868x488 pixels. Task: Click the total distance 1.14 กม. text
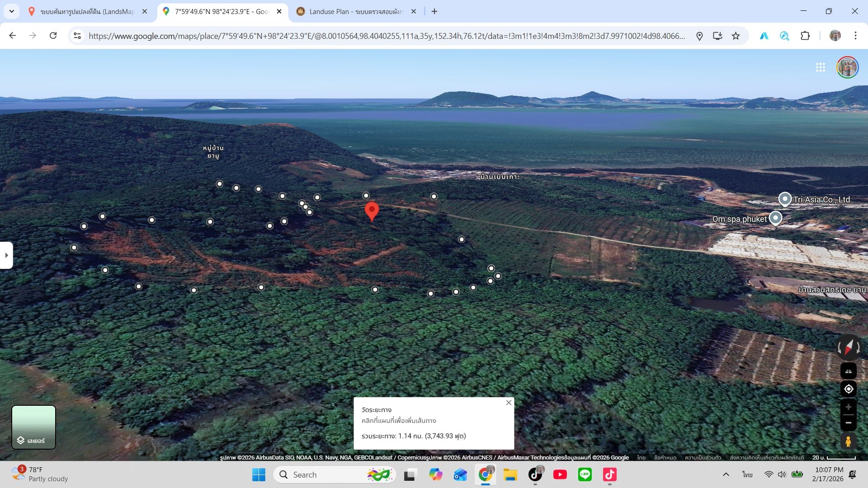414,436
